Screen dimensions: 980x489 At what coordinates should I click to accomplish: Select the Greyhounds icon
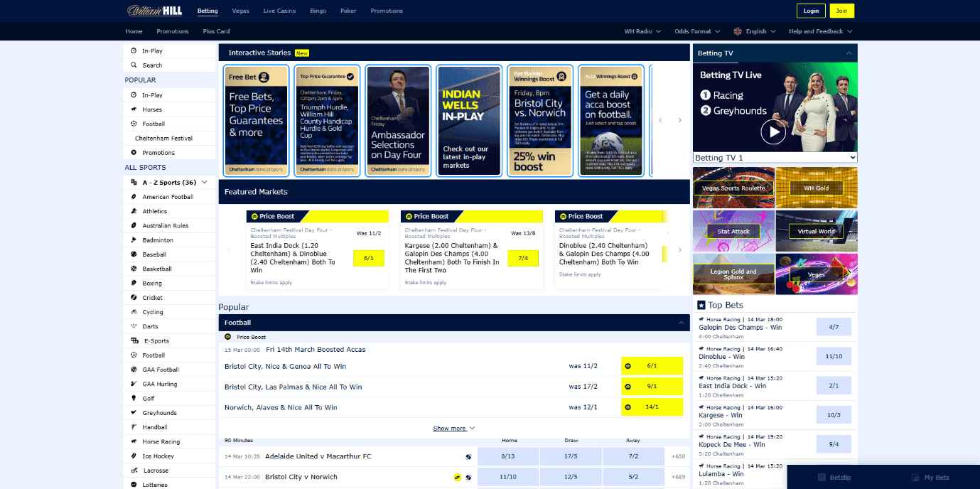(x=135, y=412)
